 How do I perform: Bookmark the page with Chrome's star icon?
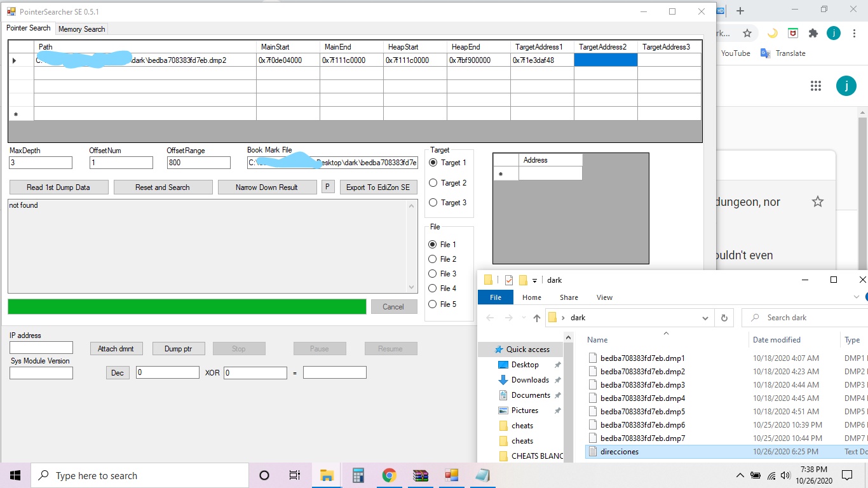click(x=747, y=33)
